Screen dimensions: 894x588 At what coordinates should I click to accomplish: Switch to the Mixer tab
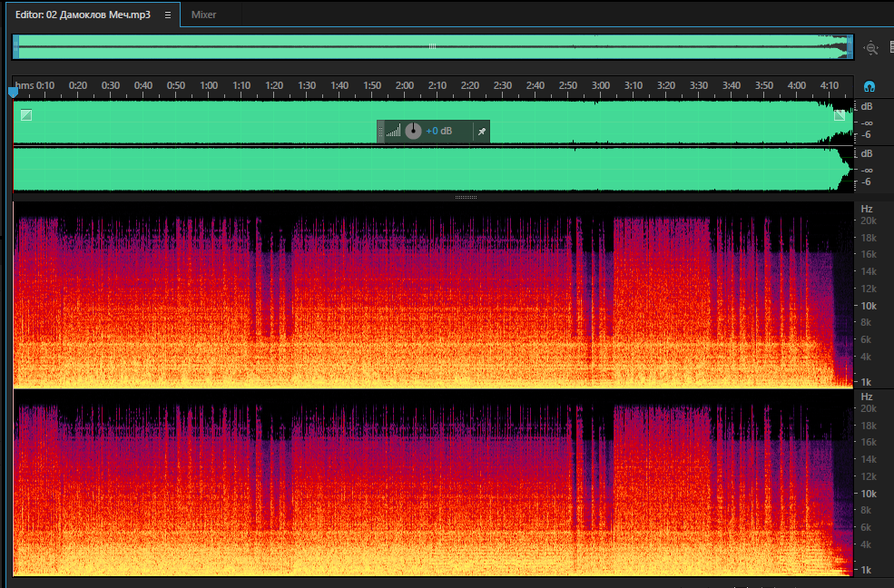point(203,15)
